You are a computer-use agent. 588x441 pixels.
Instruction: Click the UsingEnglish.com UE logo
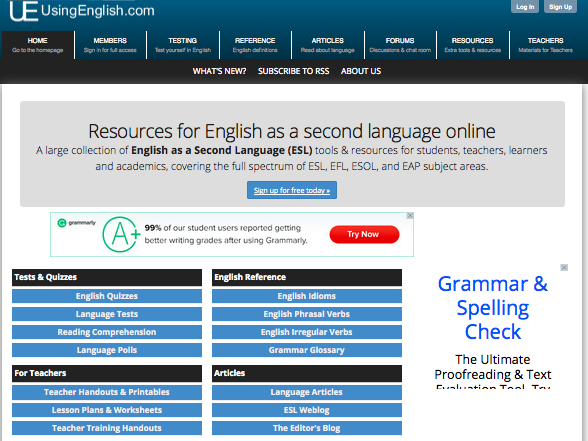(24, 11)
